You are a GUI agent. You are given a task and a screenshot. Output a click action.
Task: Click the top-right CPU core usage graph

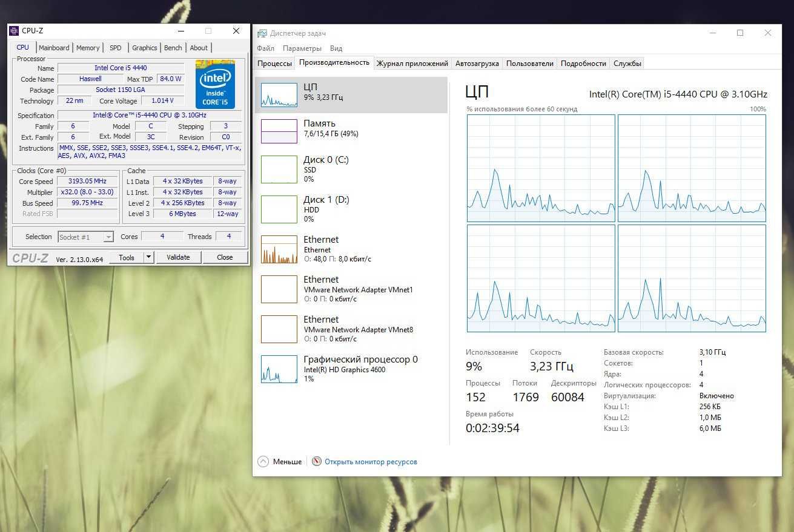[x=692, y=168]
